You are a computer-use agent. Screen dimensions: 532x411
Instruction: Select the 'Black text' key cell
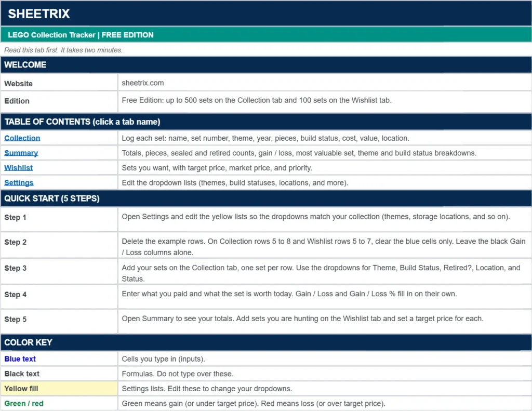[59, 374]
